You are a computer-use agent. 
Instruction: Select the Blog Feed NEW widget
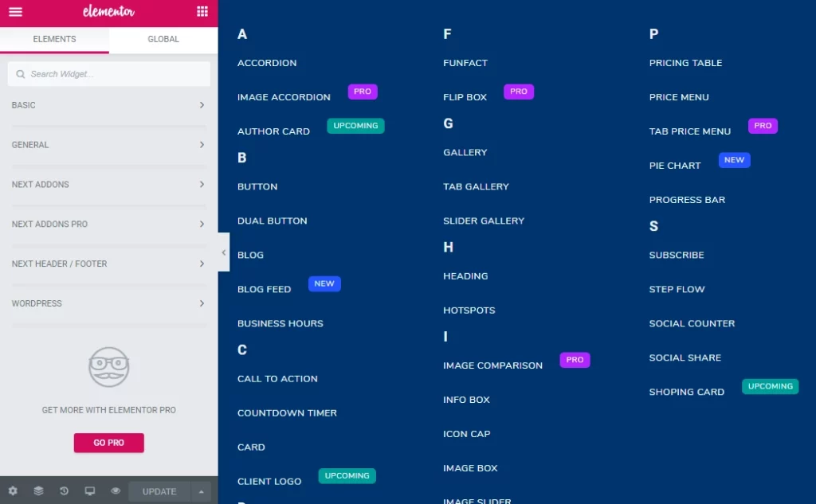pos(264,289)
